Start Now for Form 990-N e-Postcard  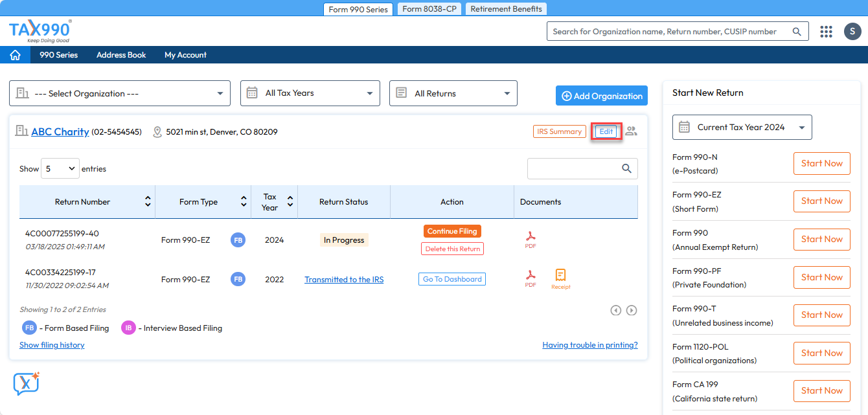(x=822, y=163)
